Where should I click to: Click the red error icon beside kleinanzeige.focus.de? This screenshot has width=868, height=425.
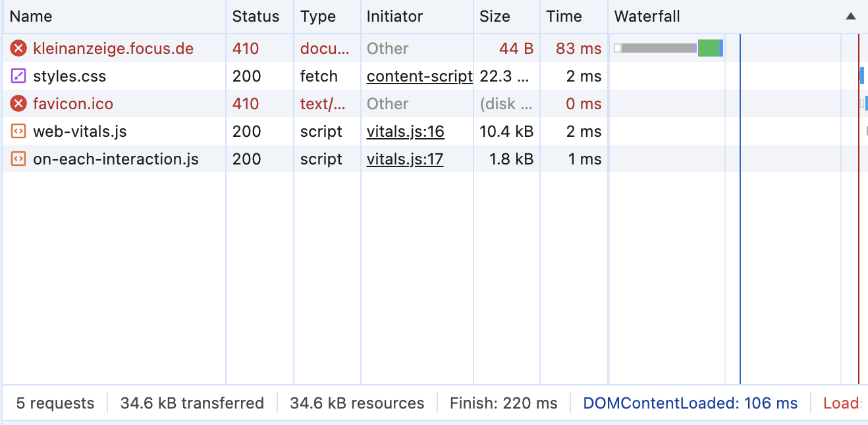coord(18,49)
